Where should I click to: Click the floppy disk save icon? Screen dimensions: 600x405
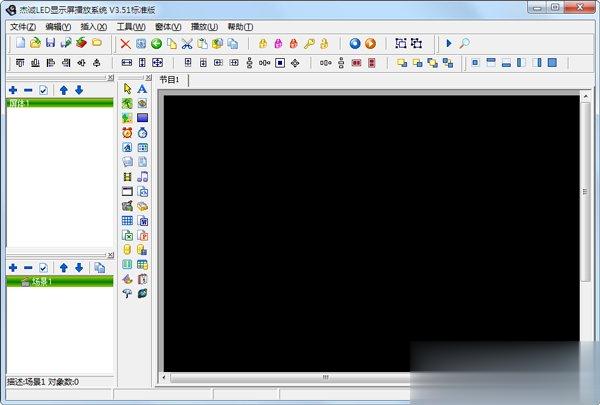click(51, 43)
